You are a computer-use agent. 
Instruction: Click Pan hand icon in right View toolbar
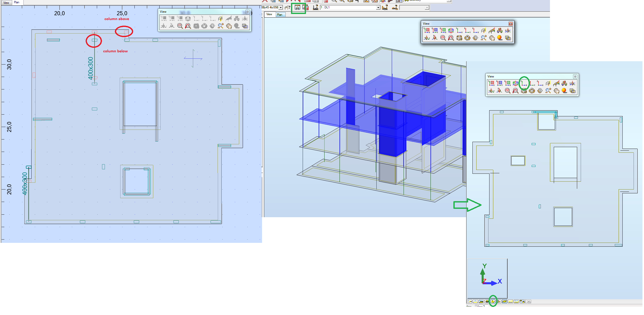click(x=556, y=91)
